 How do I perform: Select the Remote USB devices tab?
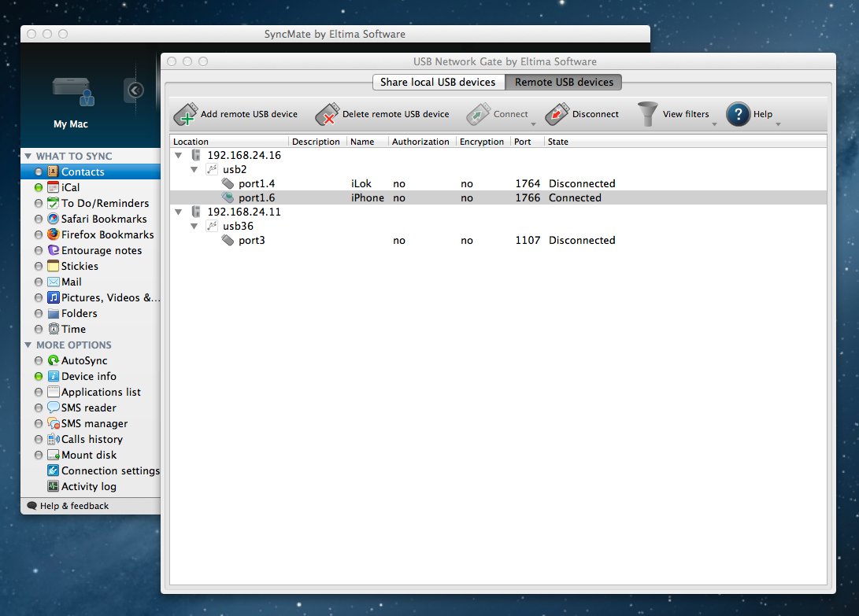[564, 82]
